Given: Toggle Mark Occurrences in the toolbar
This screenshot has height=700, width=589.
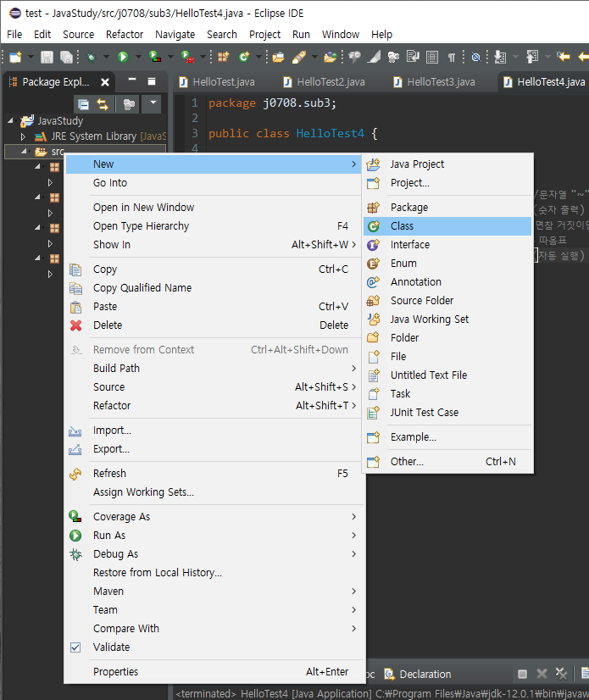Looking at the screenshot, I should point(375,57).
